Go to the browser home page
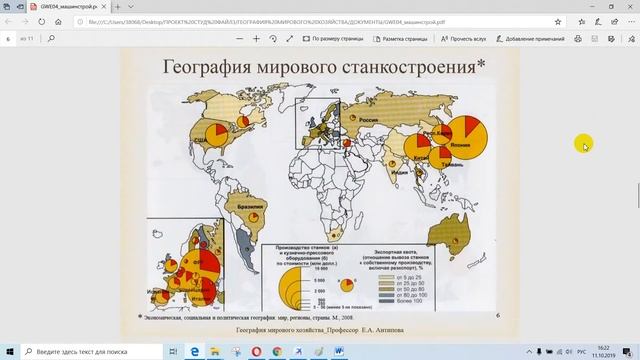Viewport: 640px width, 360px height. (x=58, y=22)
